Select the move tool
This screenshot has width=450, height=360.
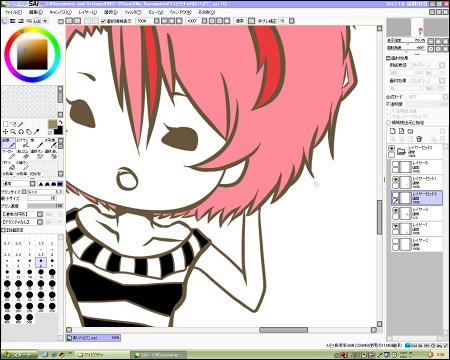(x=6, y=132)
